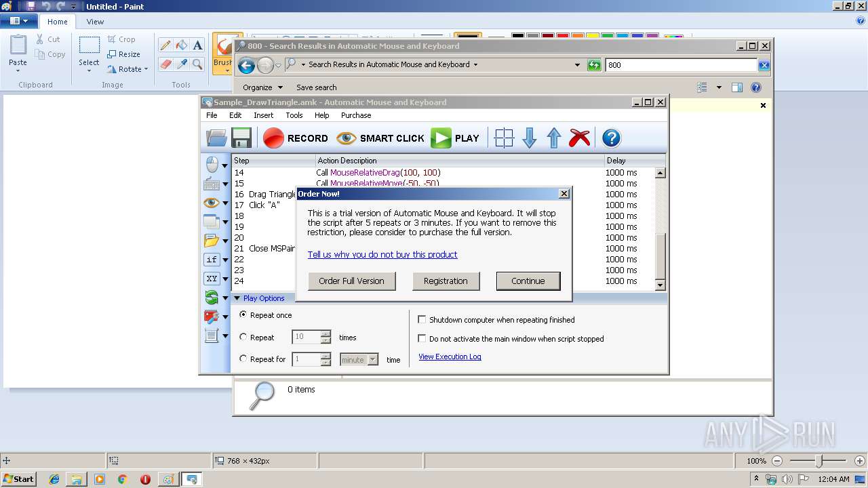Open the change view dropdown arrow
868x488 pixels.
click(719, 87)
